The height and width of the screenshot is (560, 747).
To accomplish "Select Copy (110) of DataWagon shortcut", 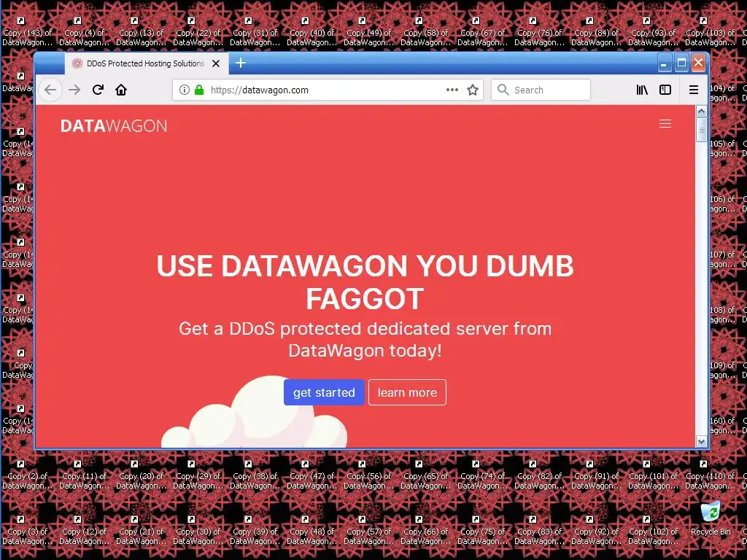I will [x=711, y=475].
